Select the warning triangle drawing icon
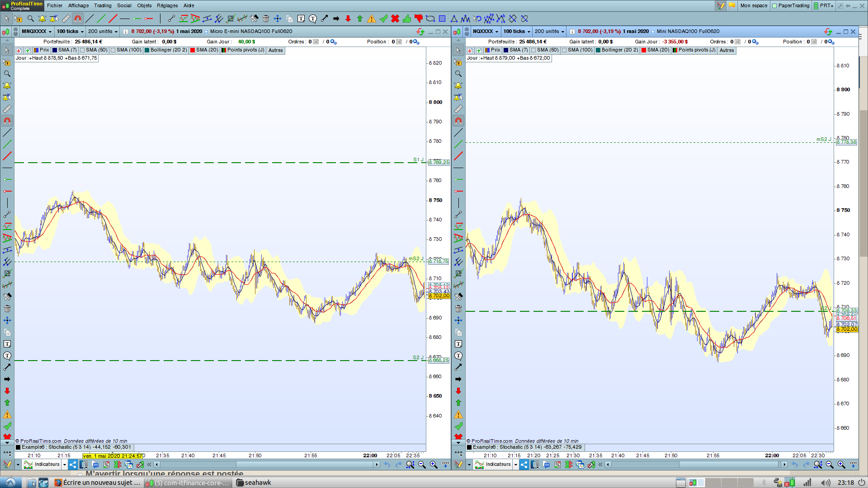The image size is (868, 488). point(372,19)
